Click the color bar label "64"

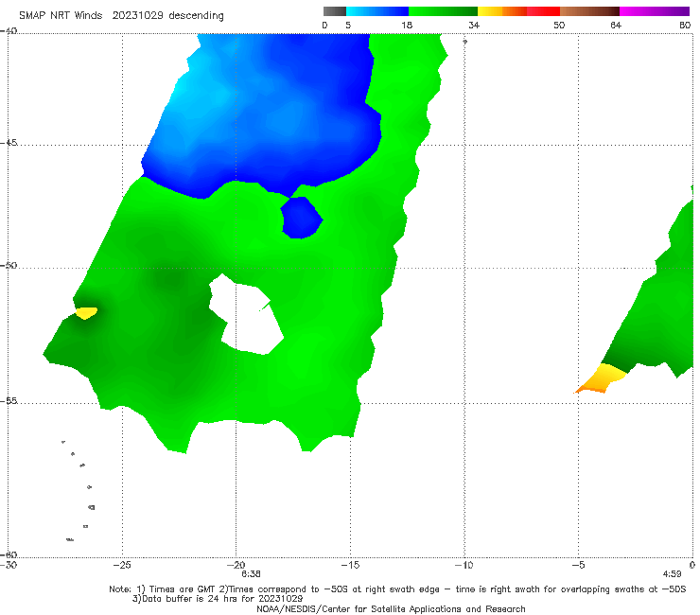[x=616, y=25]
